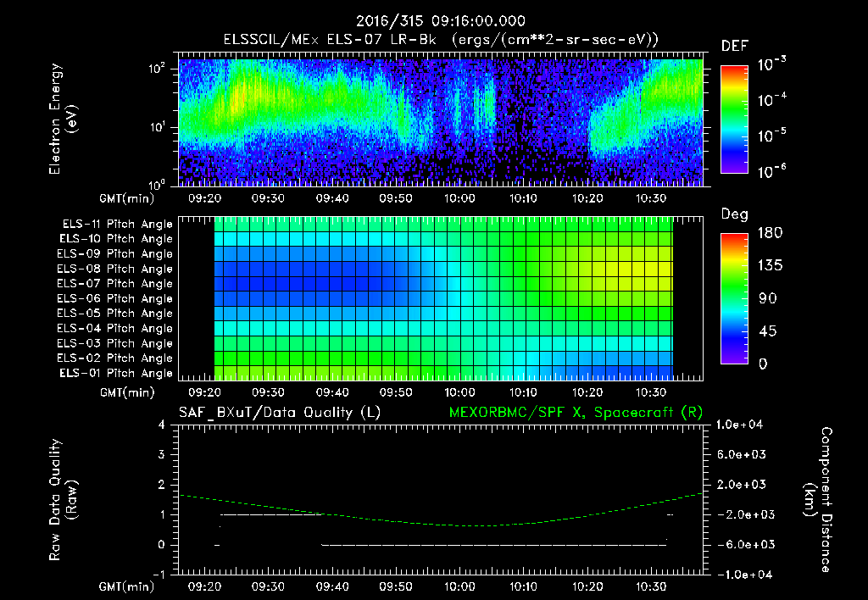
Task: Select the ELS-07 Pitch Angle row label
Action: (114, 283)
